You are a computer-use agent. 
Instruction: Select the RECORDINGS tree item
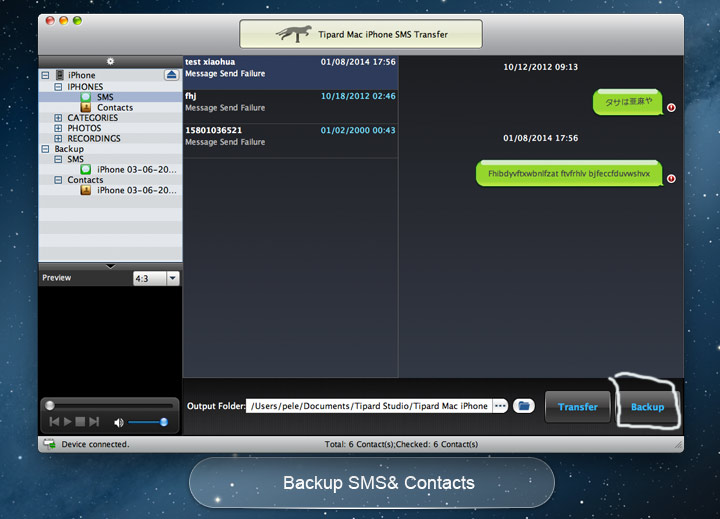click(94, 138)
